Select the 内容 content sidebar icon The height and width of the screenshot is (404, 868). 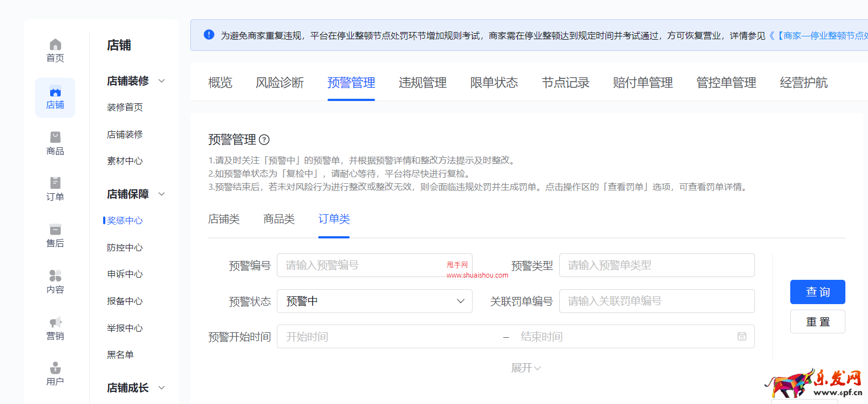55,276
